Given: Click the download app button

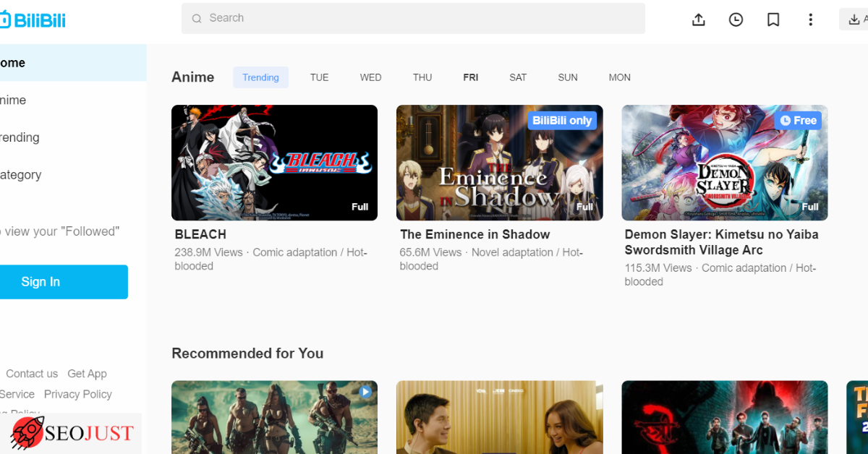Looking at the screenshot, I should click(x=854, y=20).
